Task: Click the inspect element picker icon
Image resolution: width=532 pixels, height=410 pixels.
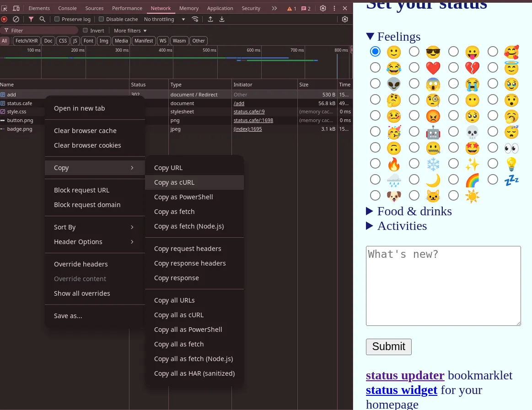Action: (x=5, y=8)
